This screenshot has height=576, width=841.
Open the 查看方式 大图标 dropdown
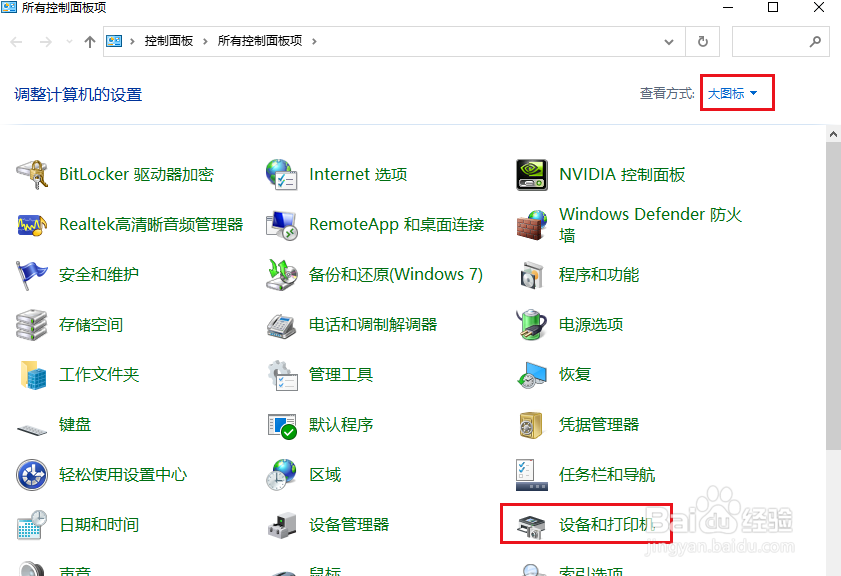point(733,93)
